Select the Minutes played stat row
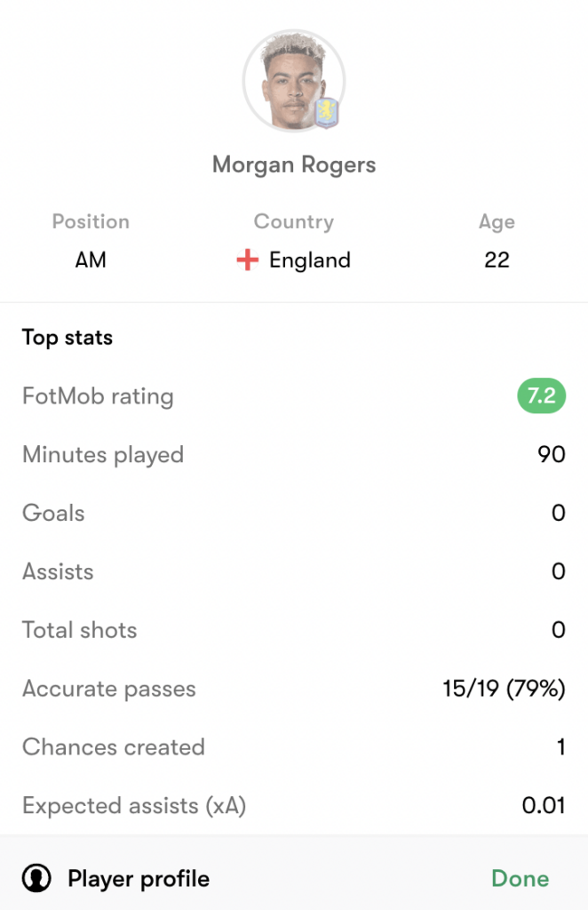 coord(294,454)
